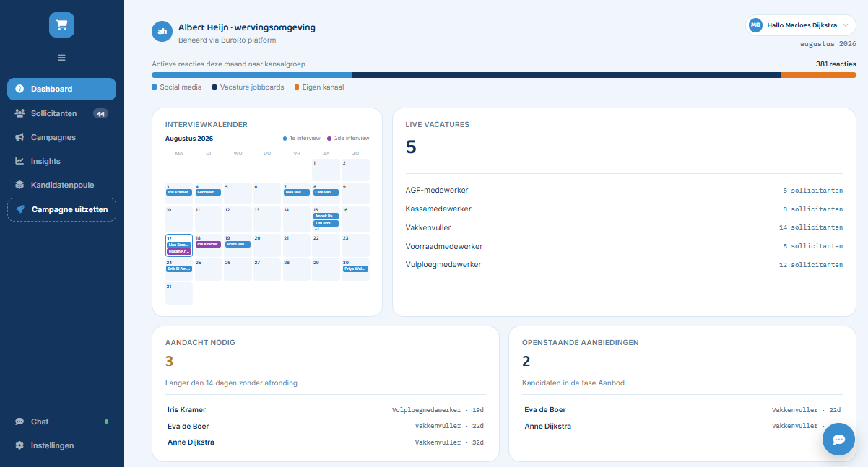Open Chat from the sidebar
Screen dimensions: 868x467
[61, 422]
